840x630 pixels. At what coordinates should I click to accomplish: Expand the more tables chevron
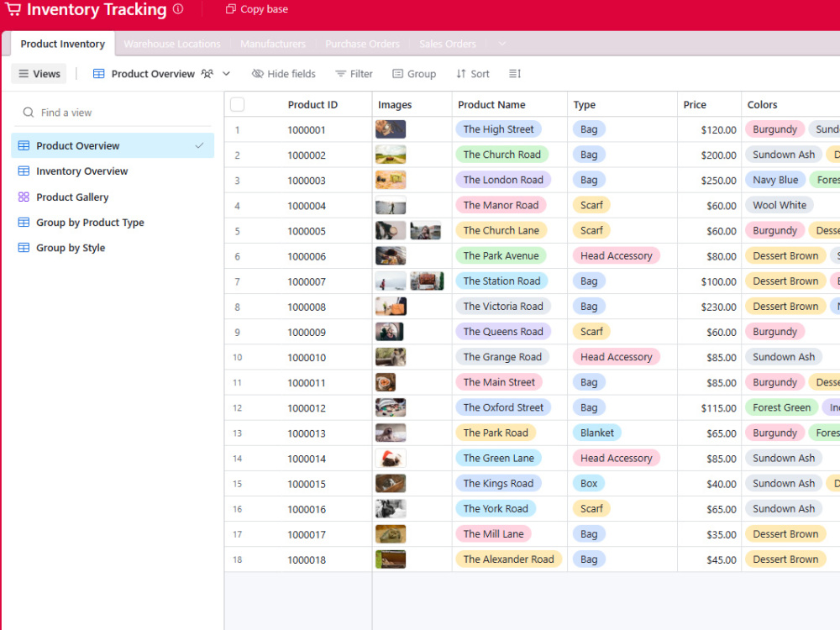(502, 44)
